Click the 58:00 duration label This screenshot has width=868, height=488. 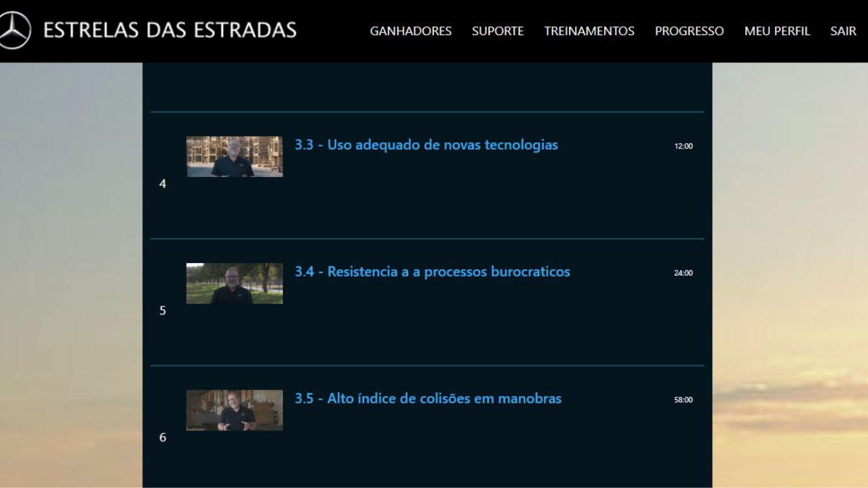(x=683, y=400)
